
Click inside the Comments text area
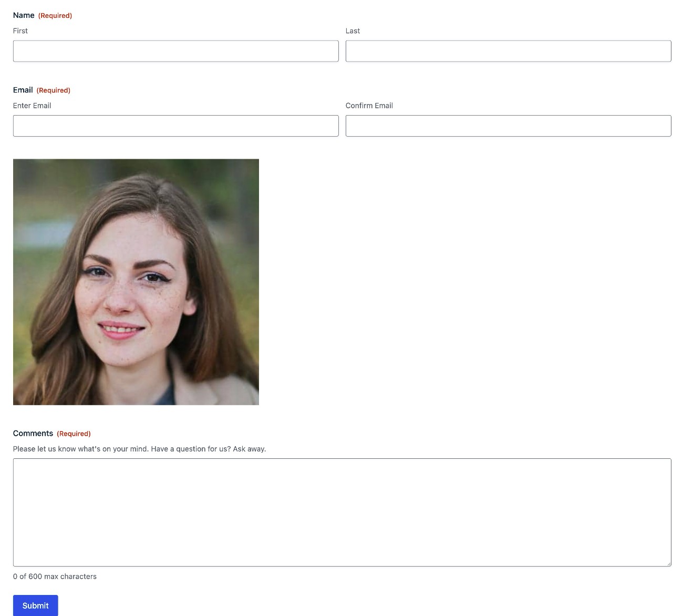[x=341, y=510]
